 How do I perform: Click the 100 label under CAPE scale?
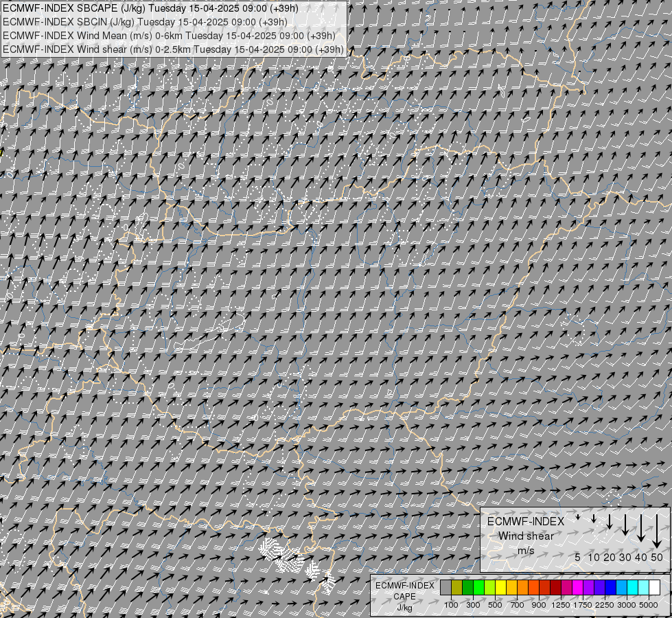coord(451,605)
